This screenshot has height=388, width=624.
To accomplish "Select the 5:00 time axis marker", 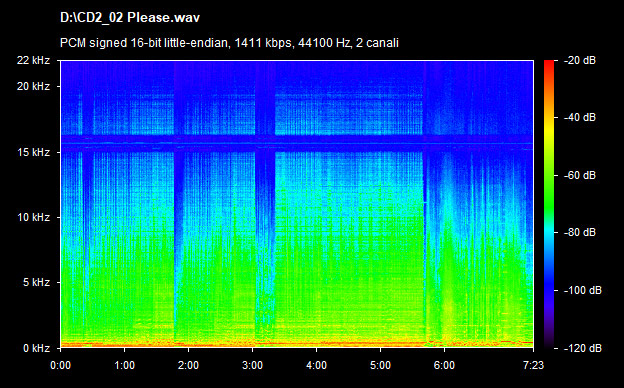I will click(x=380, y=365).
